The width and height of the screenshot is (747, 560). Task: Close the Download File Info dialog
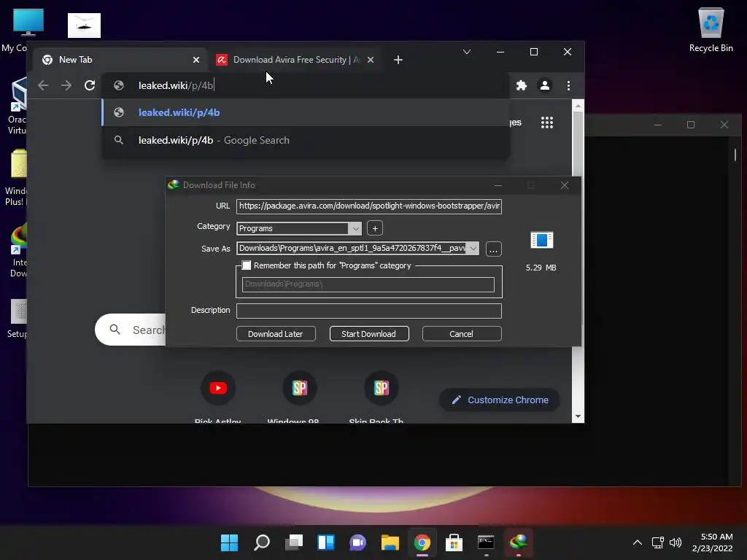click(565, 185)
